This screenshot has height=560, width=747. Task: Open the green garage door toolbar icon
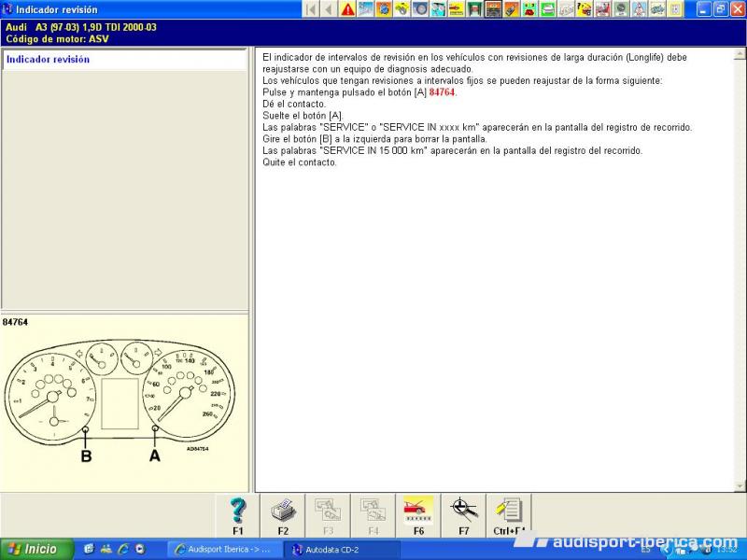(474, 9)
